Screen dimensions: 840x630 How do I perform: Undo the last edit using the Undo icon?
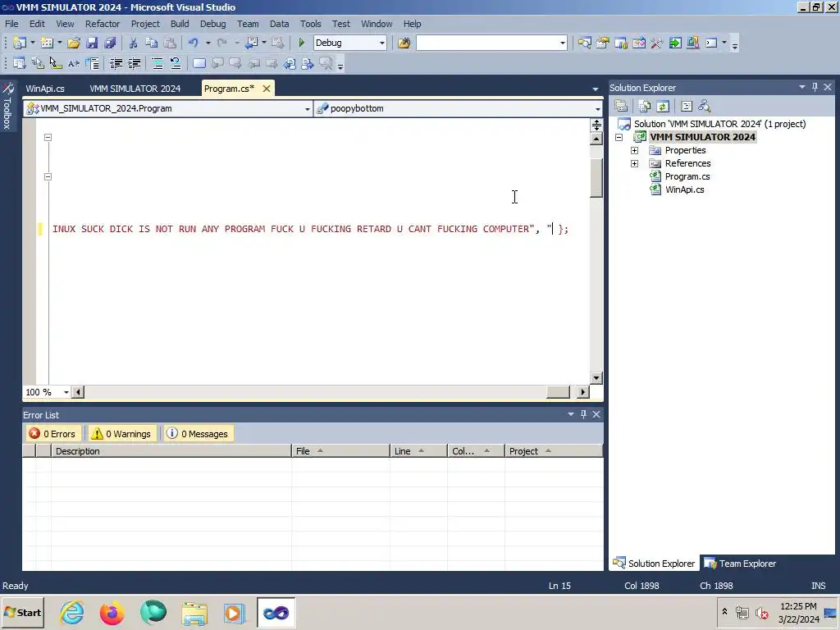pyautogui.click(x=194, y=43)
